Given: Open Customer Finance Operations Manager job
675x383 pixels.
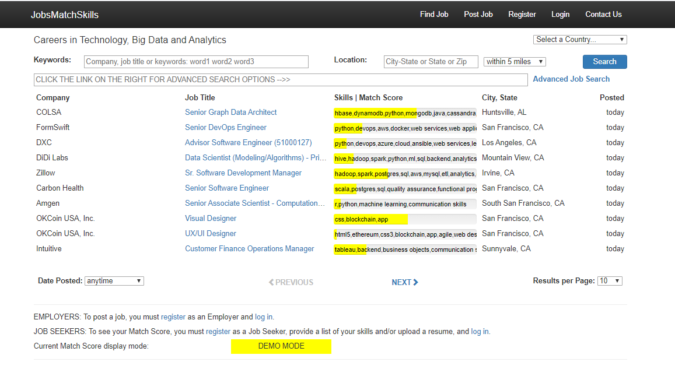Looking at the screenshot, I should [x=249, y=249].
